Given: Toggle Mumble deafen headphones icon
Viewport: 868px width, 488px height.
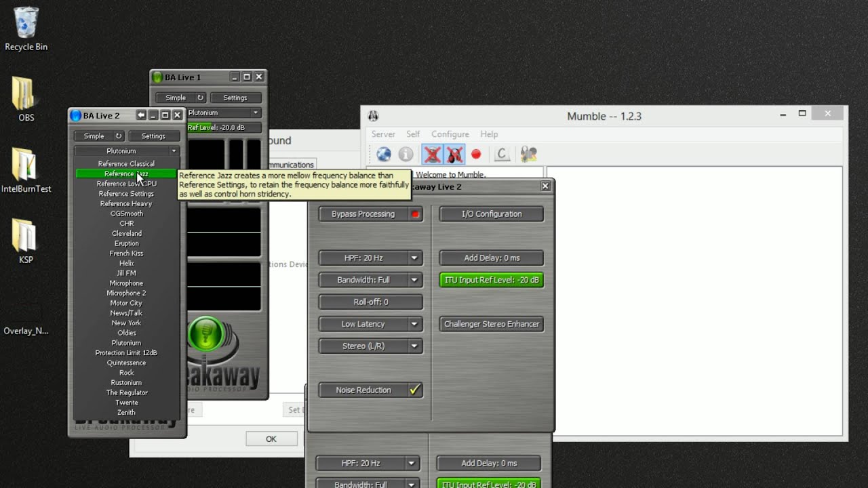Looking at the screenshot, I should pyautogui.click(x=454, y=155).
